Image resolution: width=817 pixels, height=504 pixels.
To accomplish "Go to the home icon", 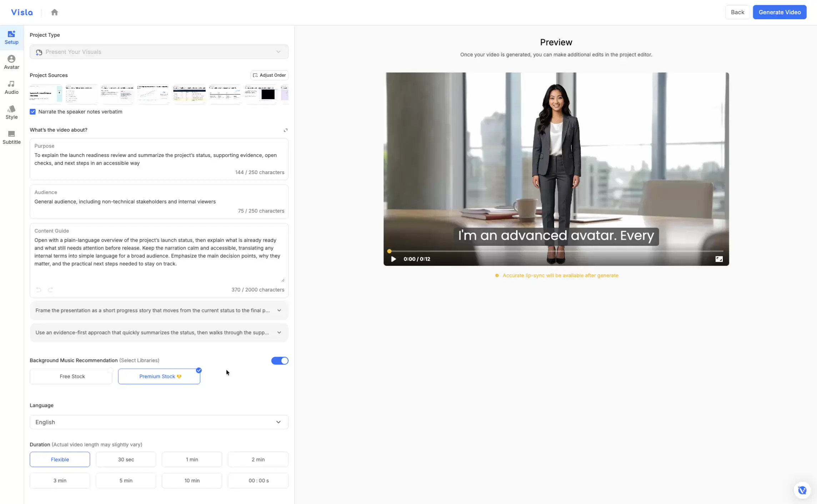I will (x=54, y=12).
